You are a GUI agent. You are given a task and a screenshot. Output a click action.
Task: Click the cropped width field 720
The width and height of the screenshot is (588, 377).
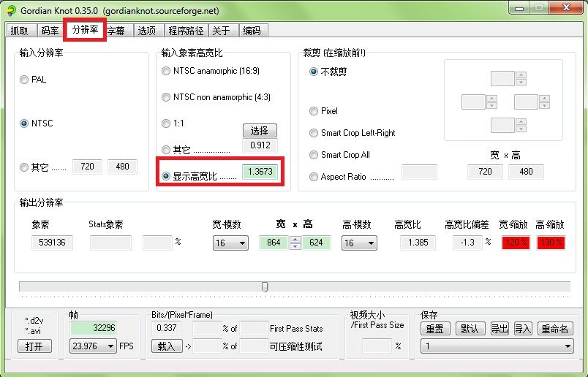(x=485, y=172)
